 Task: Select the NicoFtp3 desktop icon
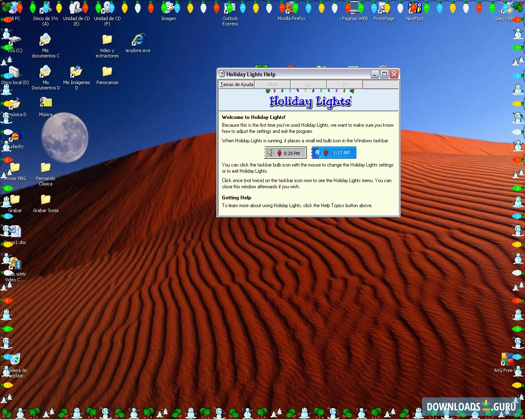(x=415, y=8)
